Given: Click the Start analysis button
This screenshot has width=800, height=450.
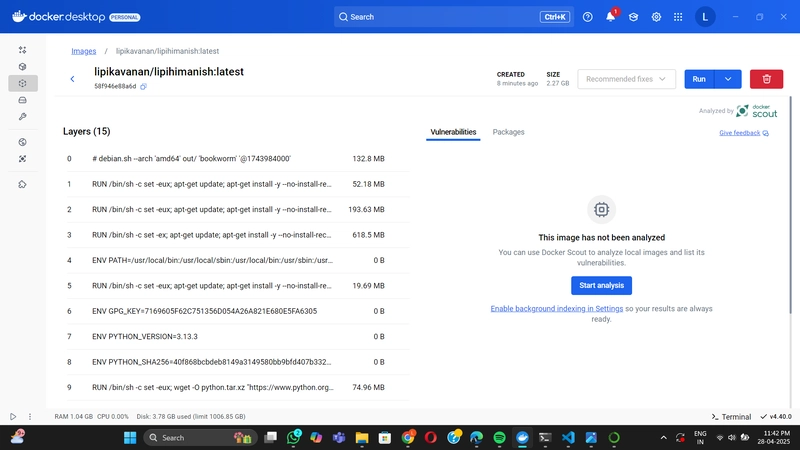Looking at the screenshot, I should [x=602, y=286].
